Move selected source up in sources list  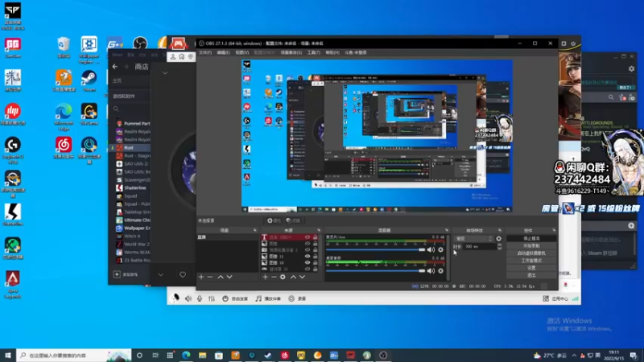tap(293, 277)
